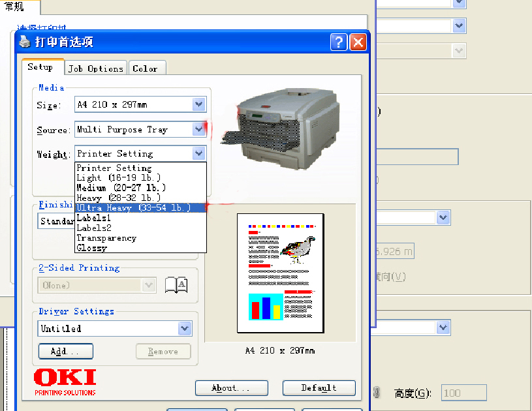Viewport: 532px width, 411px height.
Task: Select Glossy media weight option
Action: [92, 248]
